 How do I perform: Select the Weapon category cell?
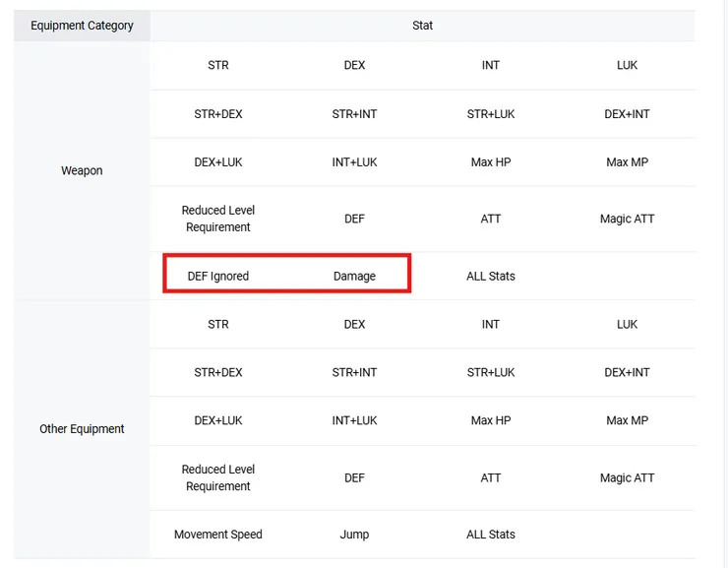tap(82, 170)
